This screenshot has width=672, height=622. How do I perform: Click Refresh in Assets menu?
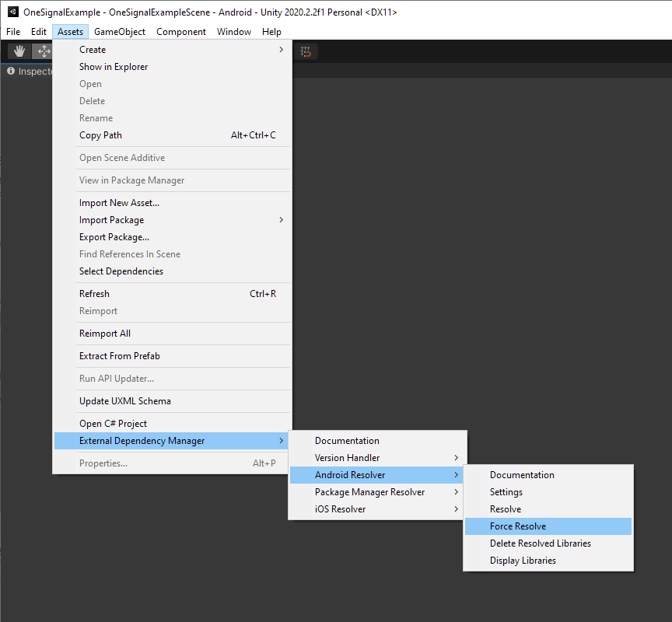173,294
